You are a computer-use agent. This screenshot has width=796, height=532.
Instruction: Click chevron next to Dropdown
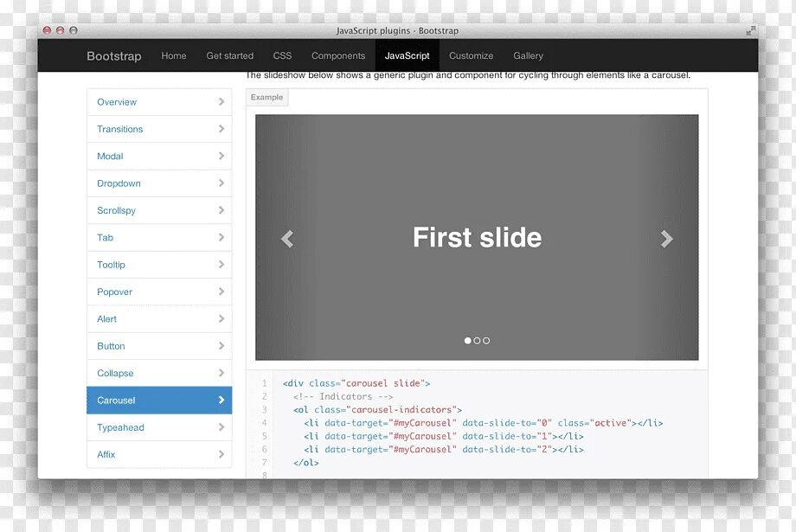(221, 183)
